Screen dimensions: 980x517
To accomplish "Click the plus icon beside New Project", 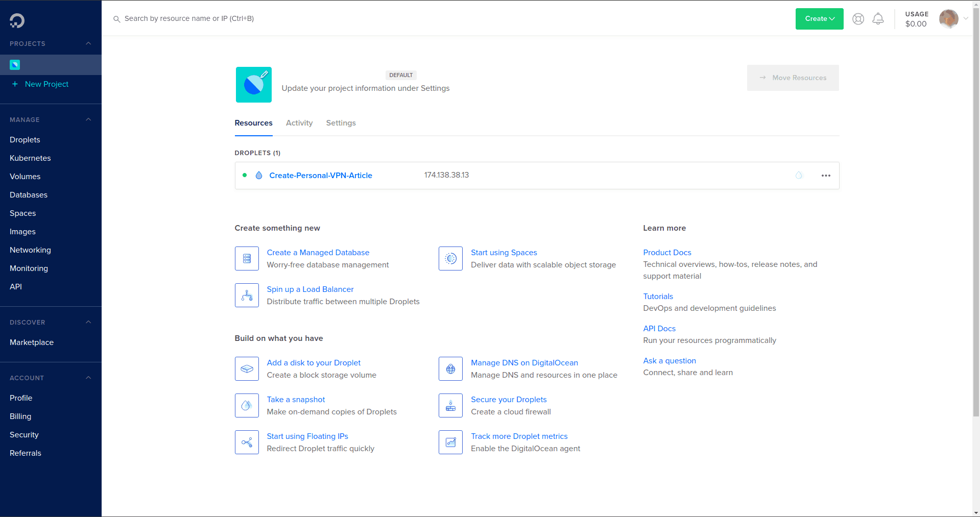I will coord(15,84).
